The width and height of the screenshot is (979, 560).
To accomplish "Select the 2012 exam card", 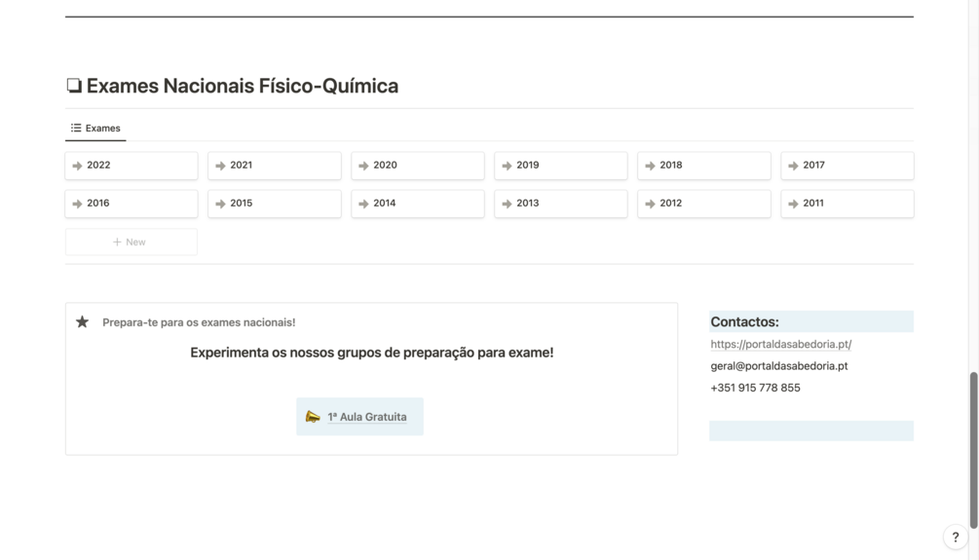I will [704, 204].
